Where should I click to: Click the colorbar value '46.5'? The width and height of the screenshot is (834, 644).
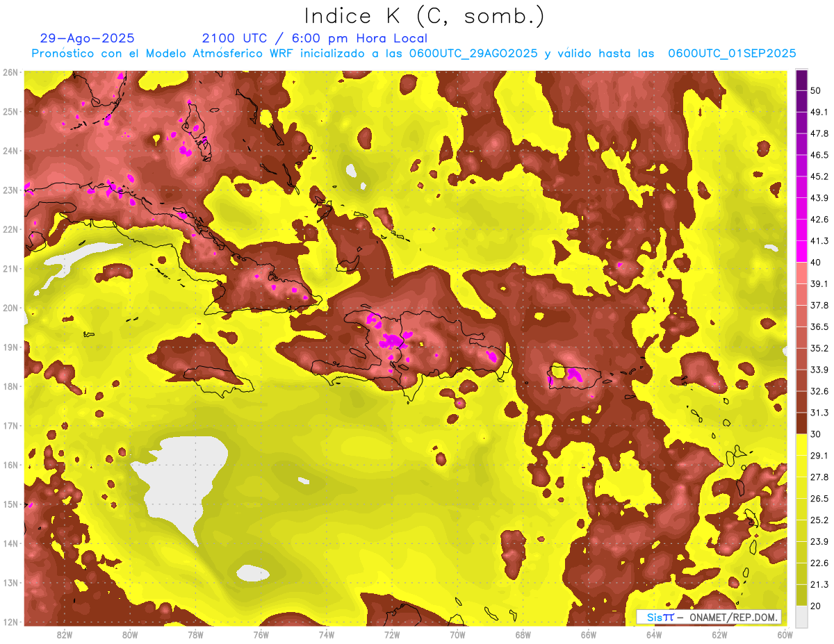(819, 155)
